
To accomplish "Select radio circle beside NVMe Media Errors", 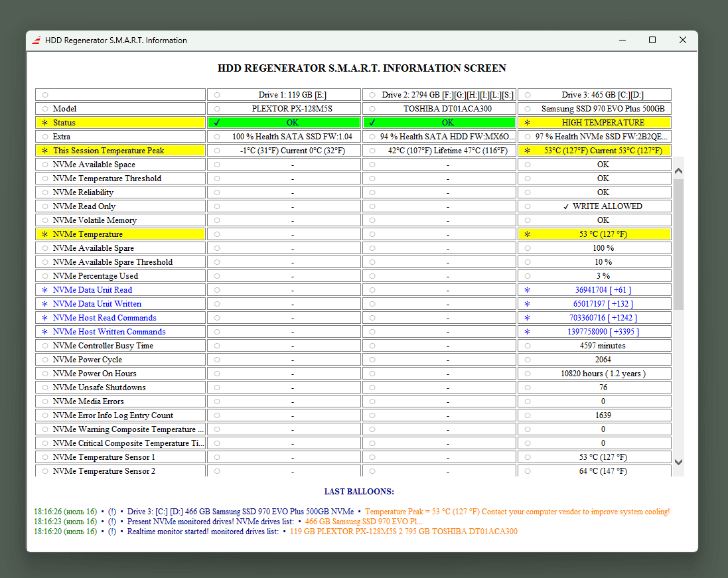I will (x=45, y=401).
